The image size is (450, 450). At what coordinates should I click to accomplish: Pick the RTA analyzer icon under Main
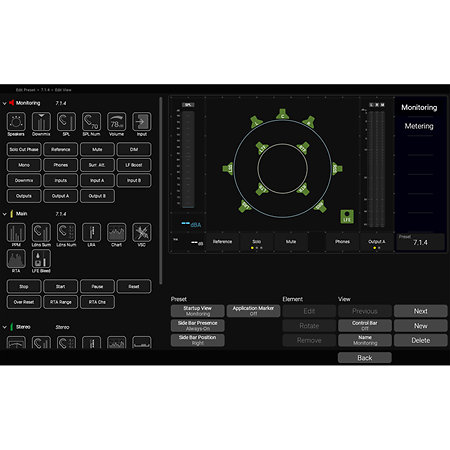click(16, 259)
